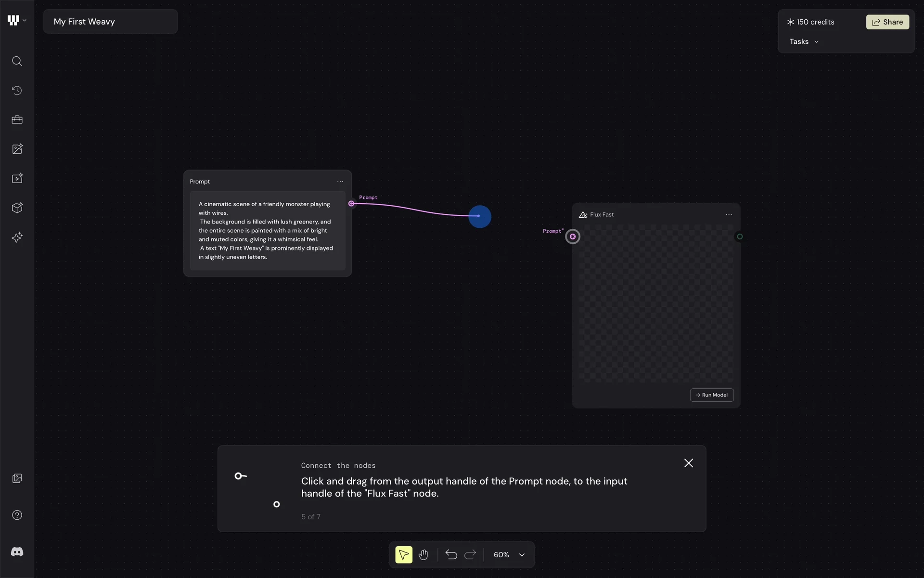Open the Weavy logo main menu
924x578 pixels.
tap(16, 20)
